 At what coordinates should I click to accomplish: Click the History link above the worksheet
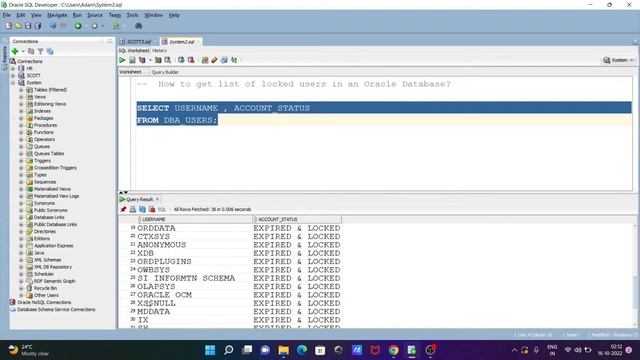coord(159,51)
